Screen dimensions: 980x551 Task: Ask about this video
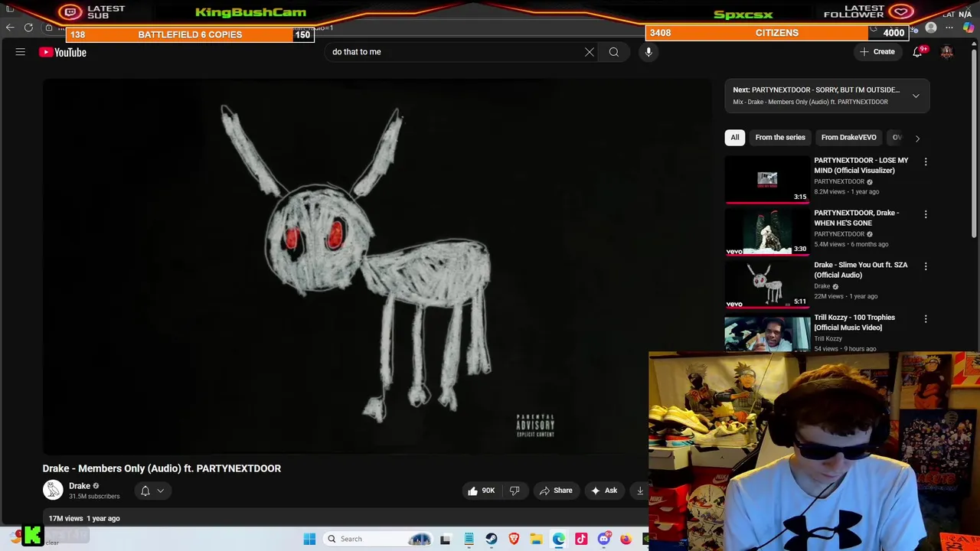[604, 491]
